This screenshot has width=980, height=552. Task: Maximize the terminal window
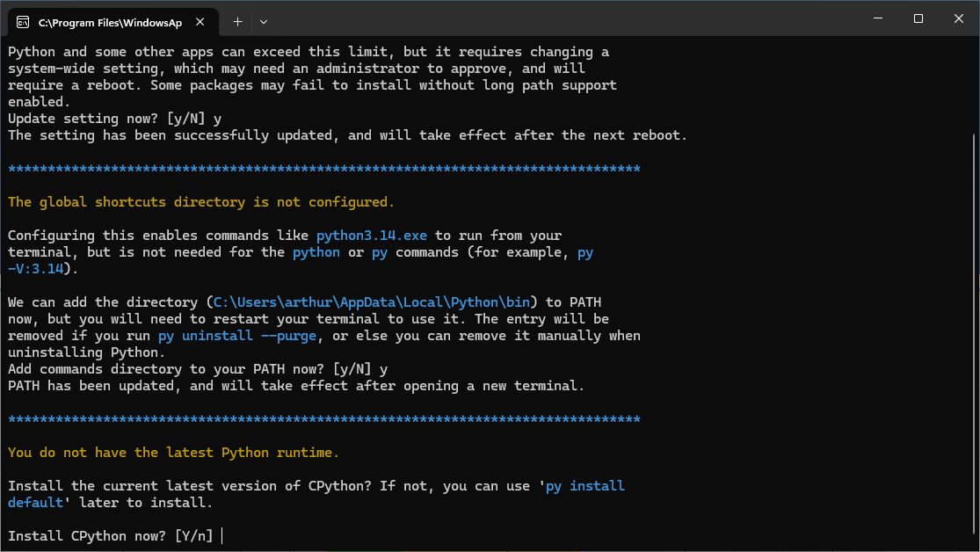point(918,18)
